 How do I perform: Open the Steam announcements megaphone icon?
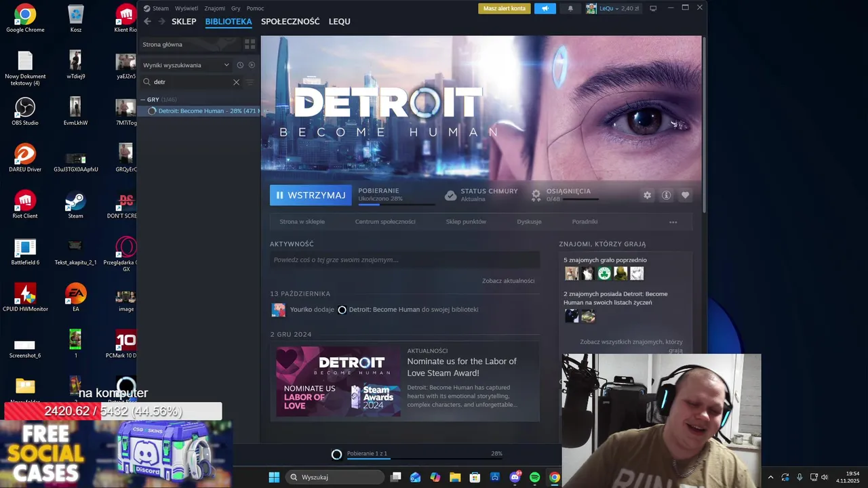coord(545,9)
